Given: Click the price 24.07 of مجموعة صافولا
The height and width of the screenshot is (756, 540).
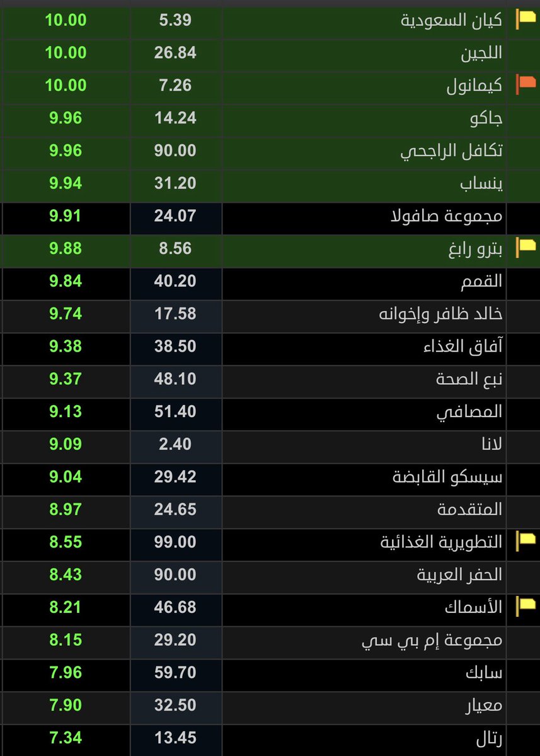Looking at the screenshot, I should click(x=176, y=216).
